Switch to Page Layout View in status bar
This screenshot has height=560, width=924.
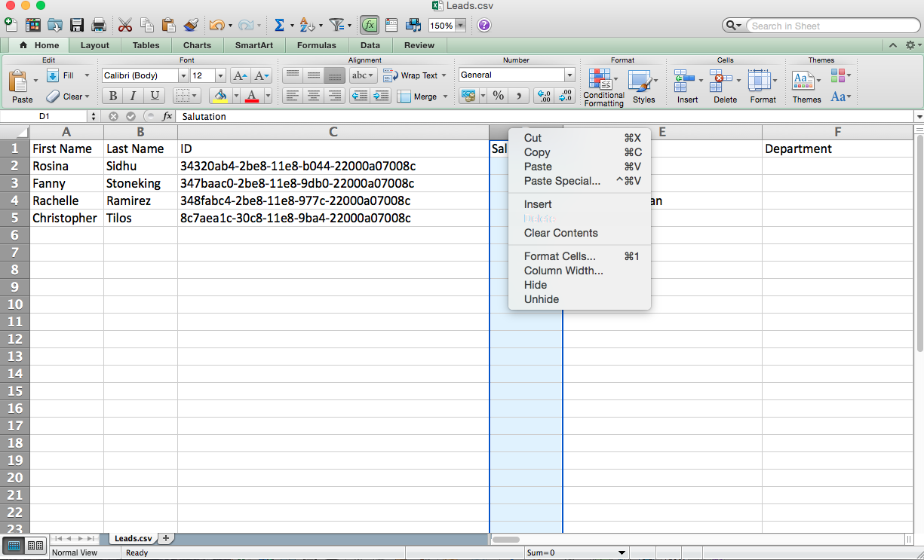coord(35,545)
